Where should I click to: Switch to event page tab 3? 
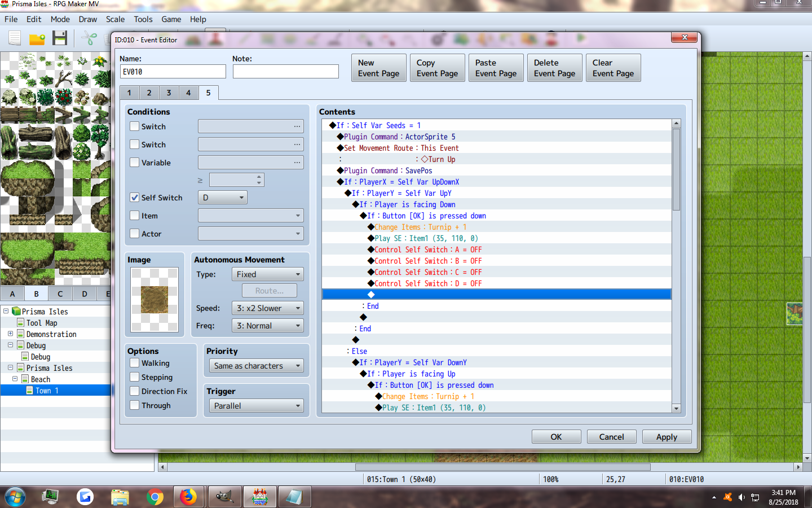(x=169, y=93)
